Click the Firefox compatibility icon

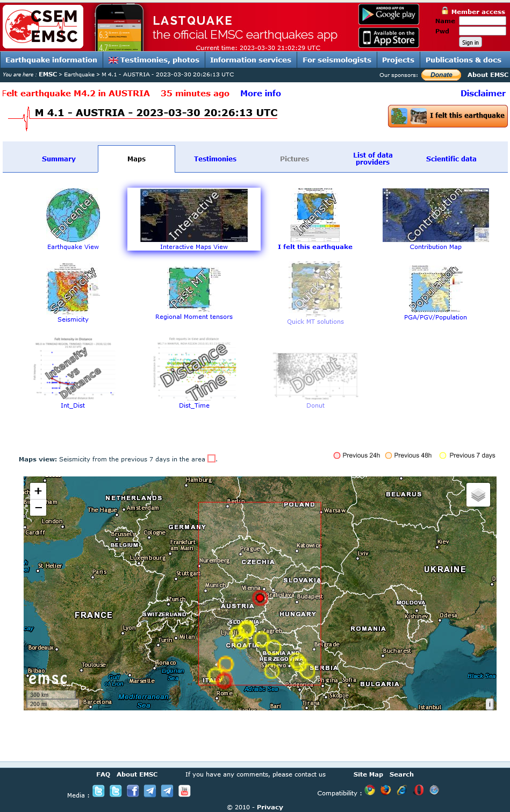coord(386,790)
